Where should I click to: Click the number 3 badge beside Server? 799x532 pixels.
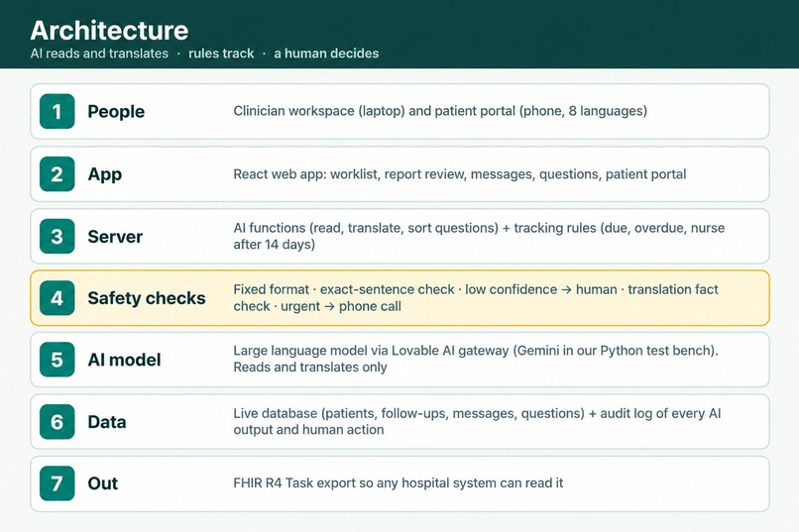57,236
